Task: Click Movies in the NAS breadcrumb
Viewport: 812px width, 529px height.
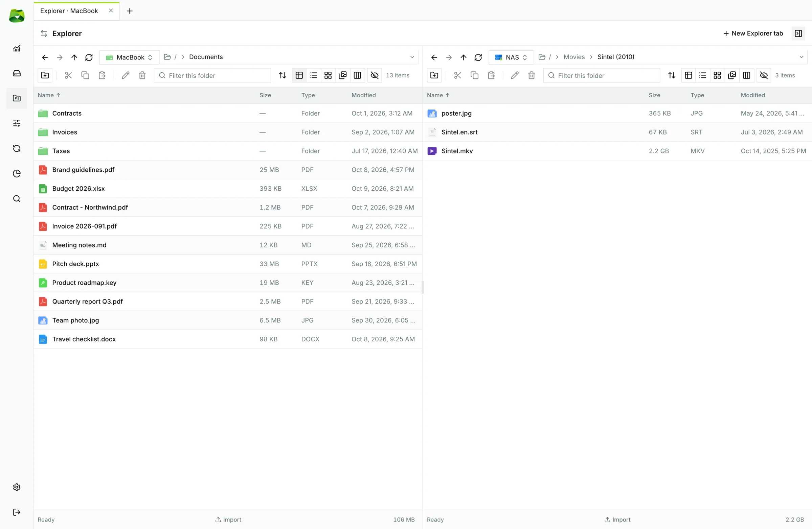Action: (574, 57)
